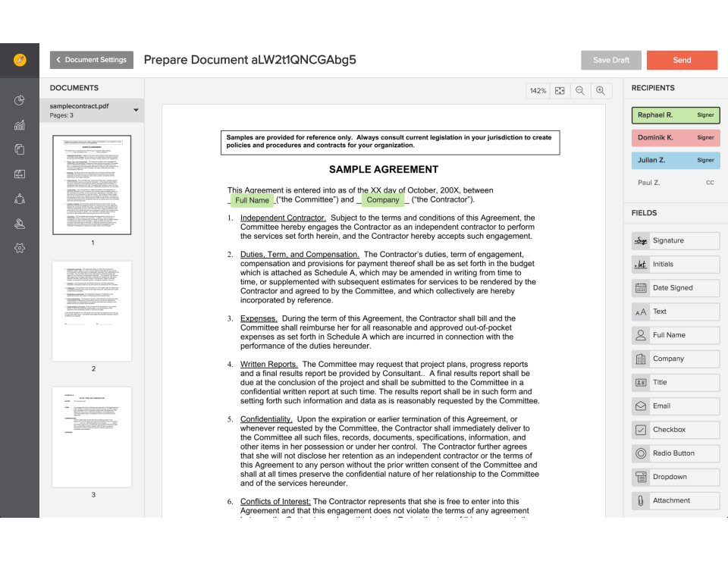Image resolution: width=728 pixels, height=561 pixels.
Task: Select the placed Full Name field in document
Action: pyautogui.click(x=252, y=200)
